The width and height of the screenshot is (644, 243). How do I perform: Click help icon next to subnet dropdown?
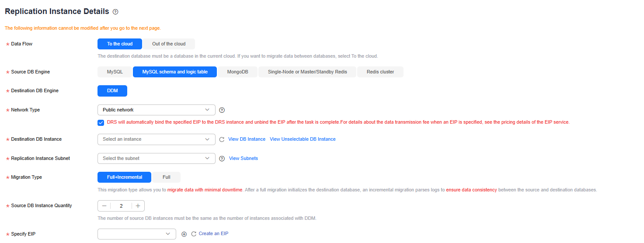pos(222,159)
